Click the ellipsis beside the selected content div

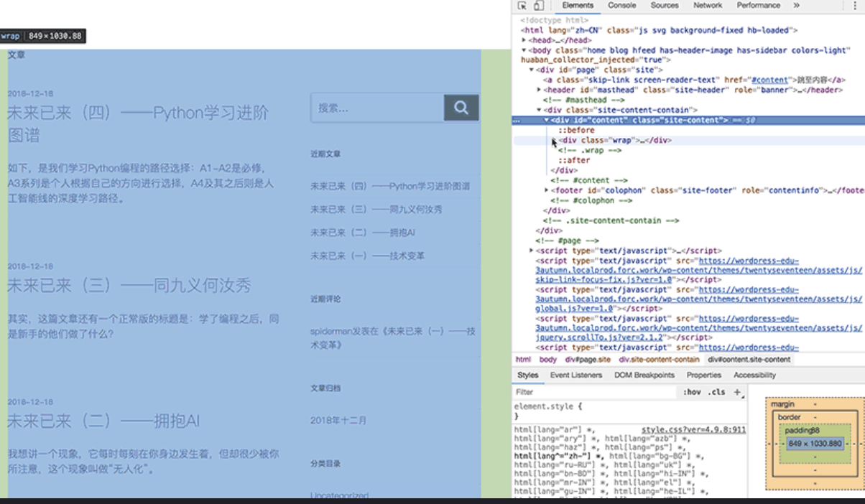[x=515, y=121]
